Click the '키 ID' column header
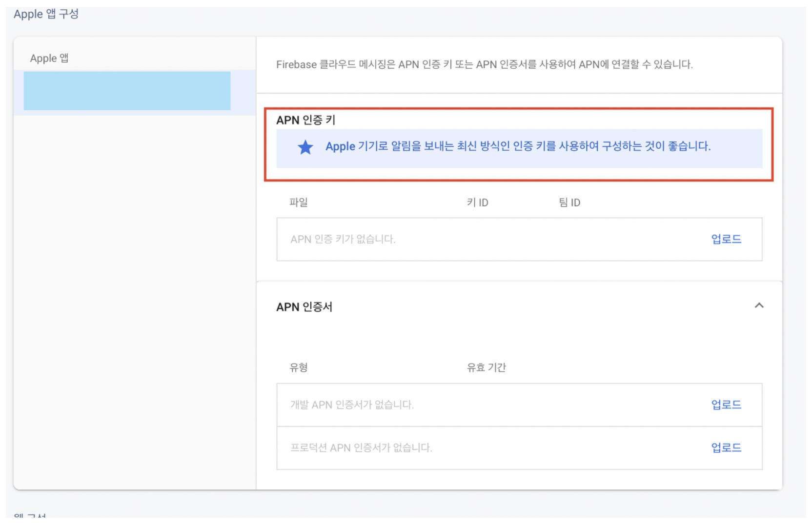812x525 pixels. pos(477,202)
